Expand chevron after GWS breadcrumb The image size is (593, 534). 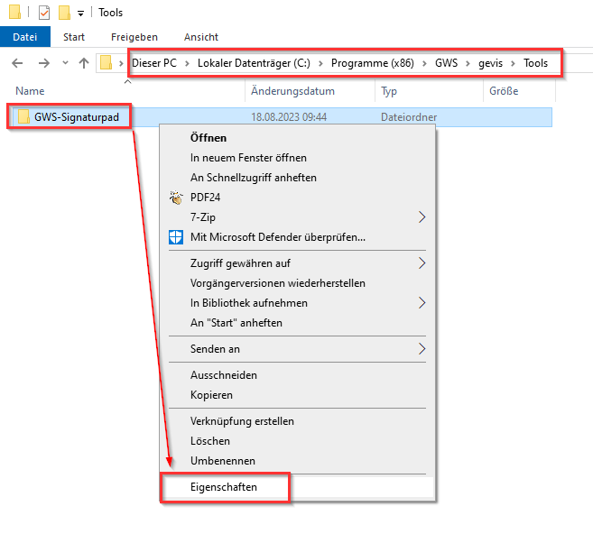tap(468, 63)
